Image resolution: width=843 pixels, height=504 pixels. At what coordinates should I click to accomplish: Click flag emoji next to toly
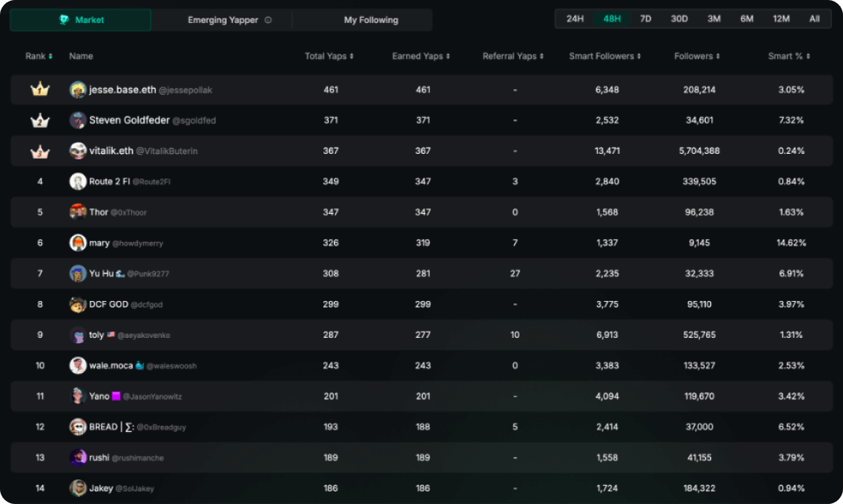click(111, 335)
